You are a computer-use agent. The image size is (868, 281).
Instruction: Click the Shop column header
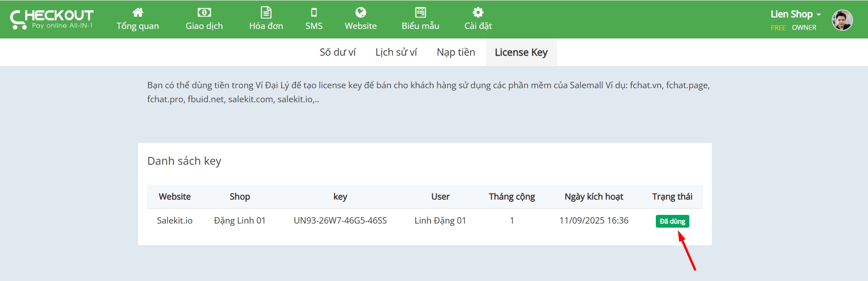pos(240,196)
